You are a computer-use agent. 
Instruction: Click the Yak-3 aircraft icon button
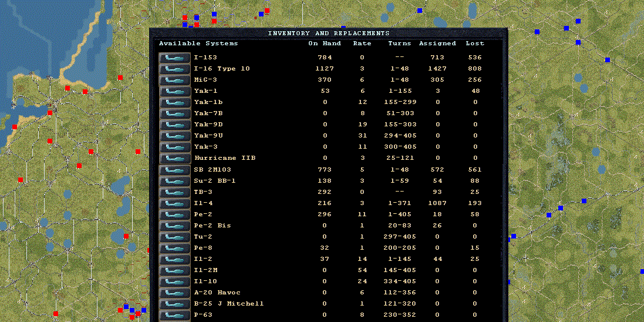(x=175, y=147)
